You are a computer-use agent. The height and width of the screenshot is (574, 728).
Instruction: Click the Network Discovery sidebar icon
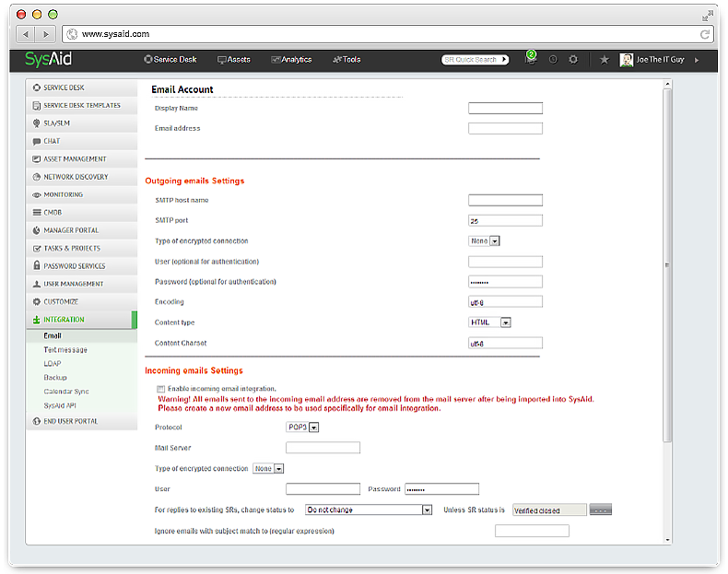(x=37, y=177)
